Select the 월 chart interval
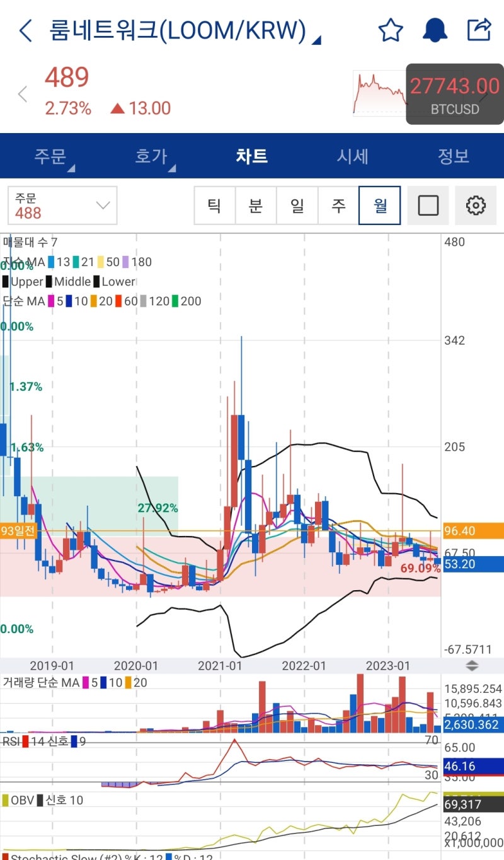This screenshot has height=860, width=504. coord(380,206)
